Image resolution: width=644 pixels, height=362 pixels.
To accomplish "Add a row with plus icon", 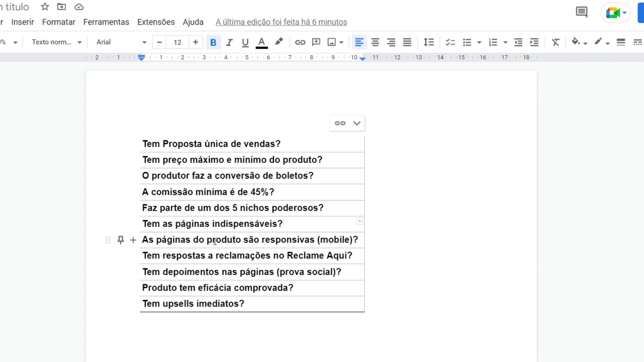I will point(133,240).
